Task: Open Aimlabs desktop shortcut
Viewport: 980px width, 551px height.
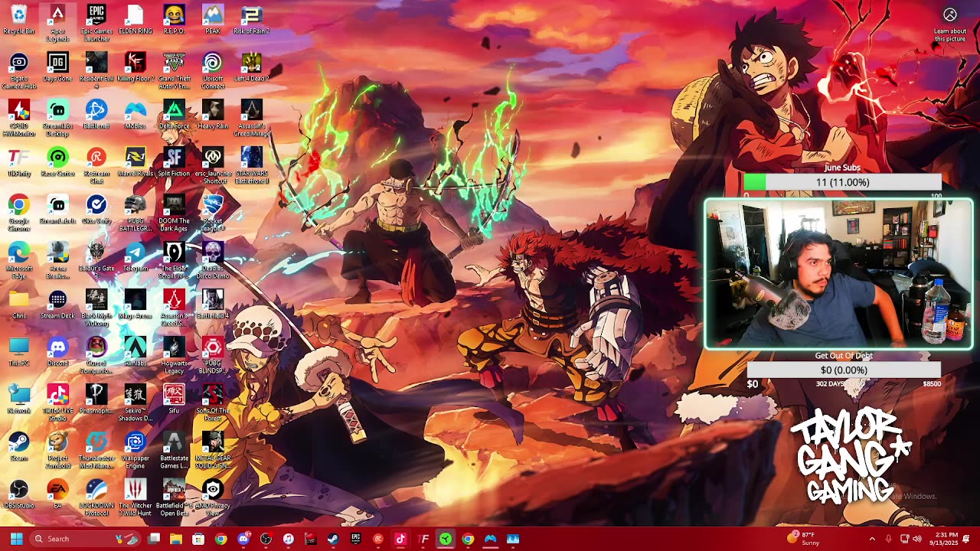Action: click(x=136, y=353)
